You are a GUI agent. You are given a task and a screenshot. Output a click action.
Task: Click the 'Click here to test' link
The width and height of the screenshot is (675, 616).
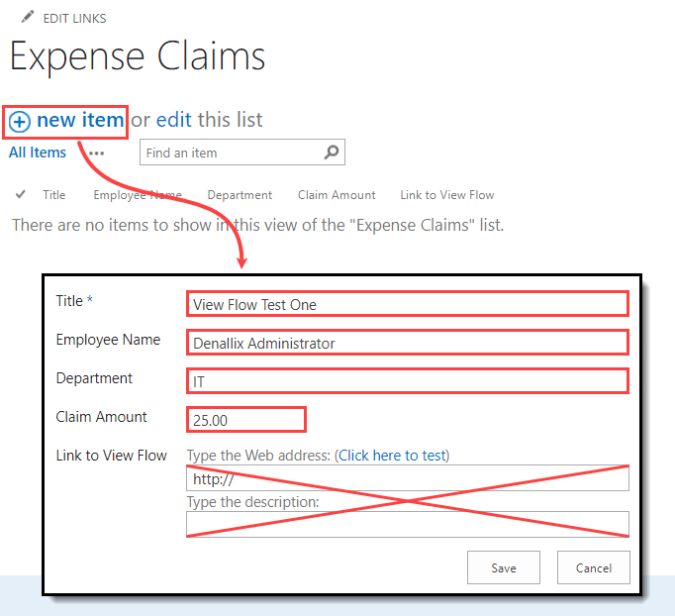coord(393,456)
